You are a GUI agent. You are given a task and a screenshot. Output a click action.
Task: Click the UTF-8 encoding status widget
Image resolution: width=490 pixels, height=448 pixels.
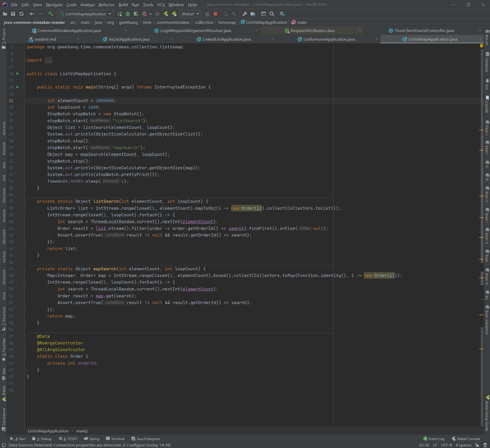[446, 445]
